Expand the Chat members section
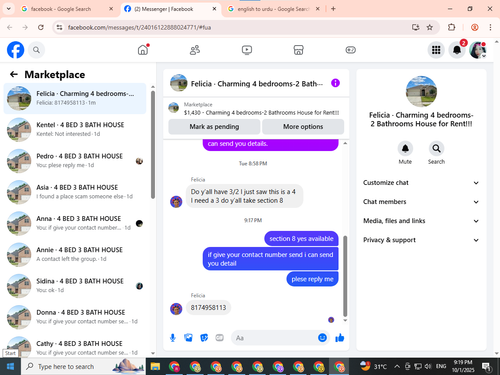This screenshot has width=500, height=375. click(x=421, y=202)
